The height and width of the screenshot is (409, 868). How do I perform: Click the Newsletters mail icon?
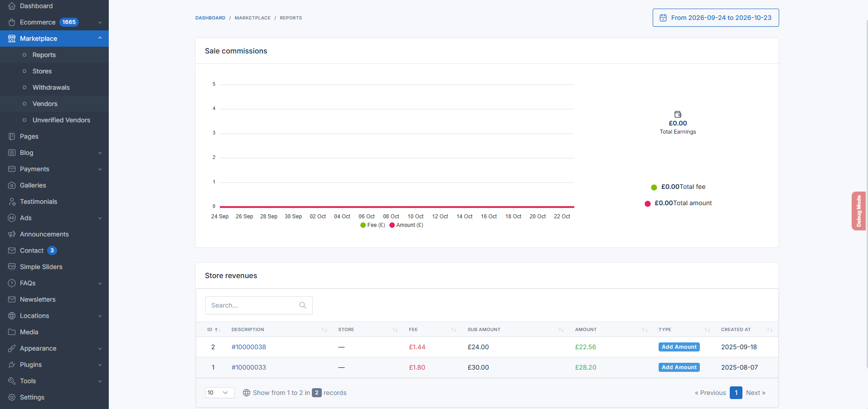tap(12, 299)
